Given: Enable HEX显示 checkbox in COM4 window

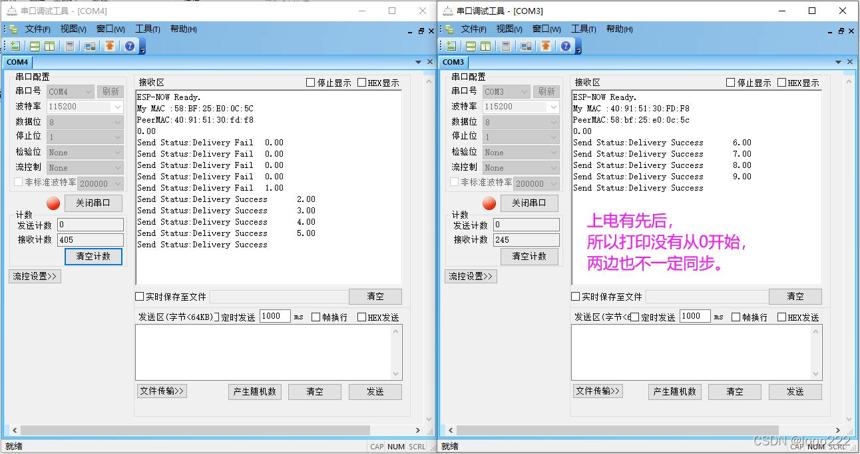Looking at the screenshot, I should [361, 82].
